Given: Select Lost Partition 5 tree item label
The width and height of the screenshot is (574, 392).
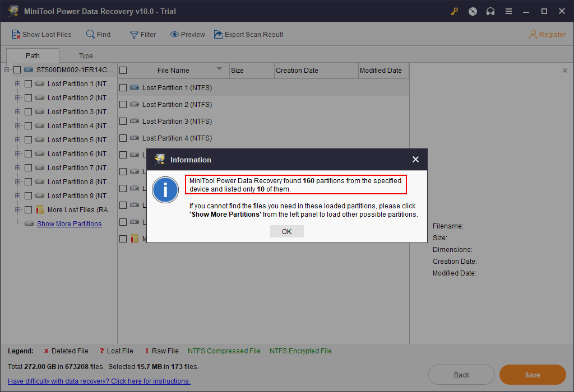Looking at the screenshot, I should 80,139.
